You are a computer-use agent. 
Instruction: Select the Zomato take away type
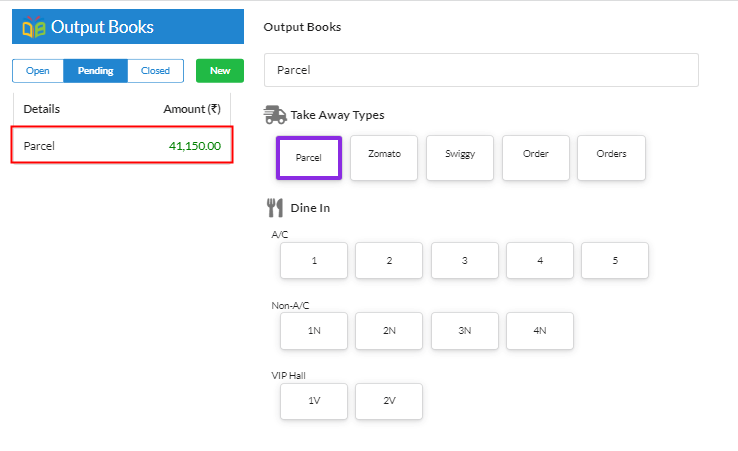coord(384,158)
